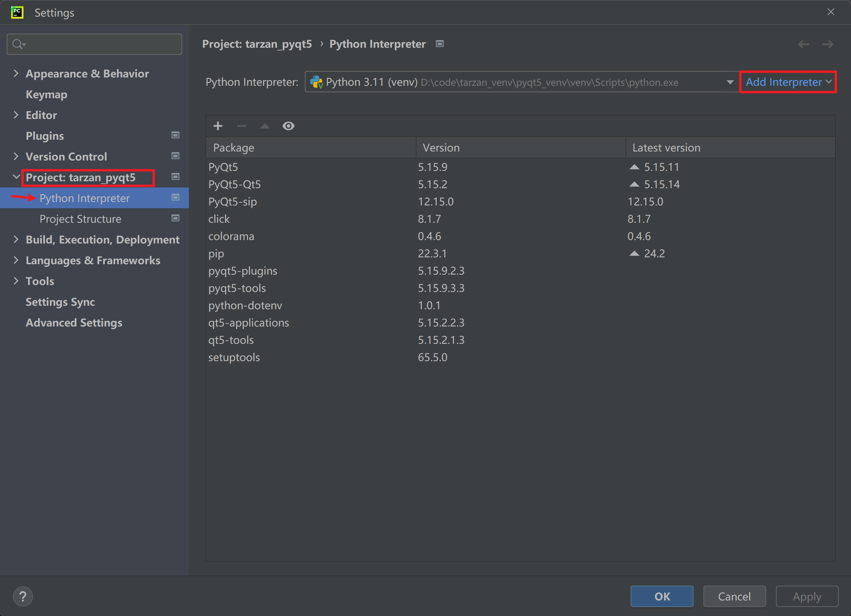Click the upgrade arrow next to 5.15.11
This screenshot has width=851, height=616.
pyautogui.click(x=634, y=167)
